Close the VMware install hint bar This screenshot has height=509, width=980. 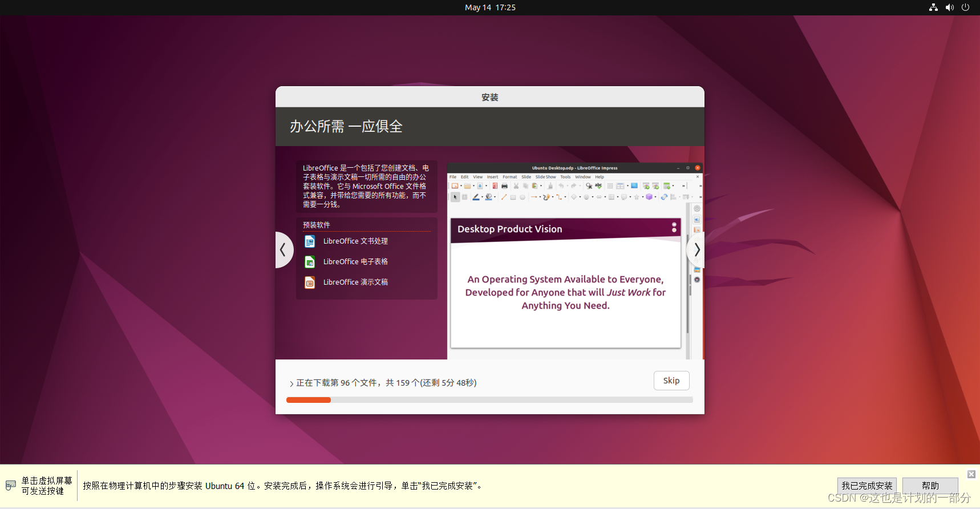(x=971, y=474)
